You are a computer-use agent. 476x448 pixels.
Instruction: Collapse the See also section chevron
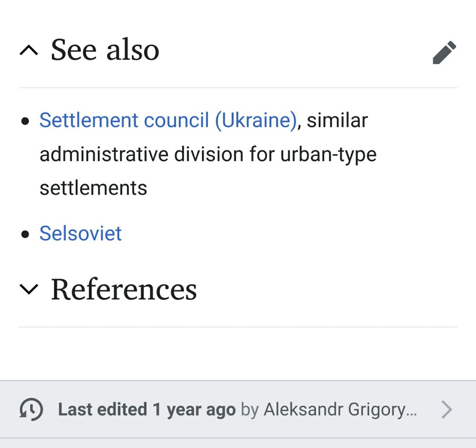pyautogui.click(x=29, y=50)
